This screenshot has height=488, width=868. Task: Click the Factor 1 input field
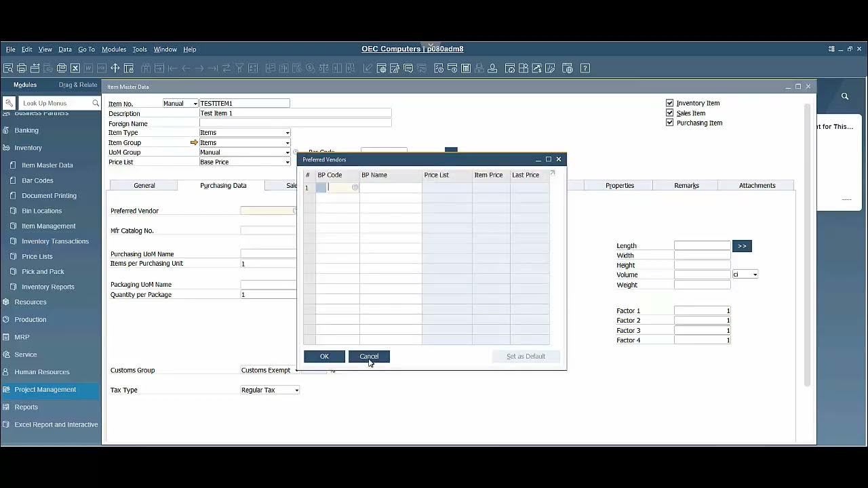coord(702,310)
